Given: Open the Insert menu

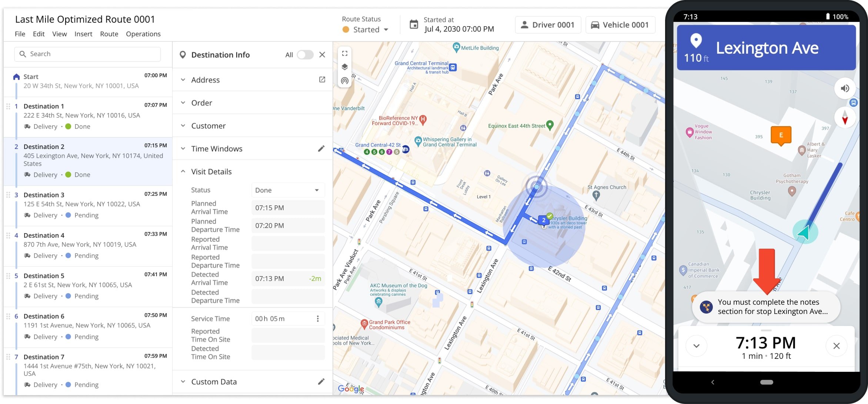Looking at the screenshot, I should 83,34.
